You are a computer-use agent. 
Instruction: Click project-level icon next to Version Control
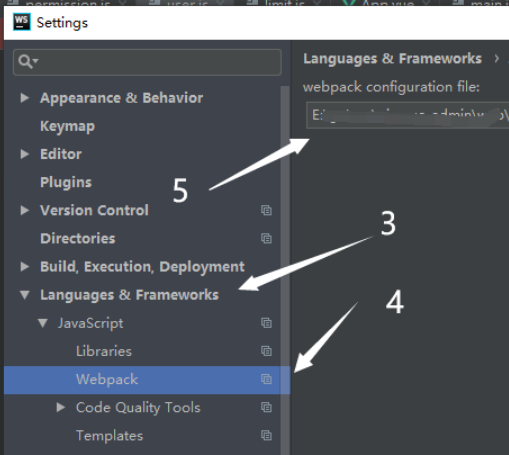pyautogui.click(x=266, y=210)
